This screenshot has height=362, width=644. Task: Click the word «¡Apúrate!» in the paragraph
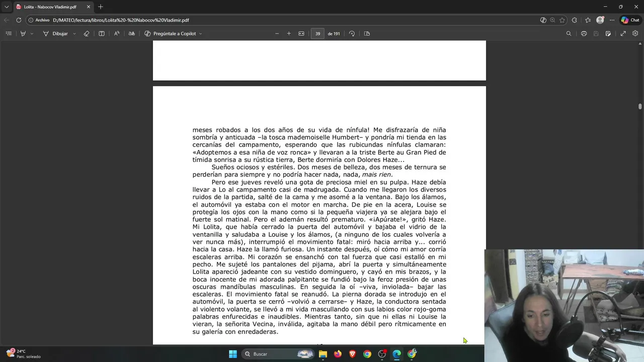[388, 220]
